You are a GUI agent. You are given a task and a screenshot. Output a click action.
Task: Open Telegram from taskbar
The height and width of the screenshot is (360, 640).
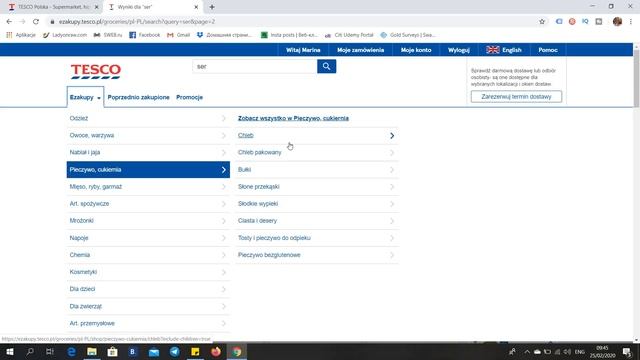[175, 351]
